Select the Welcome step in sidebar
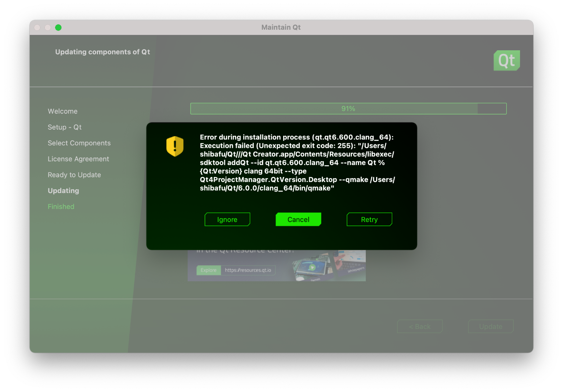 62,111
